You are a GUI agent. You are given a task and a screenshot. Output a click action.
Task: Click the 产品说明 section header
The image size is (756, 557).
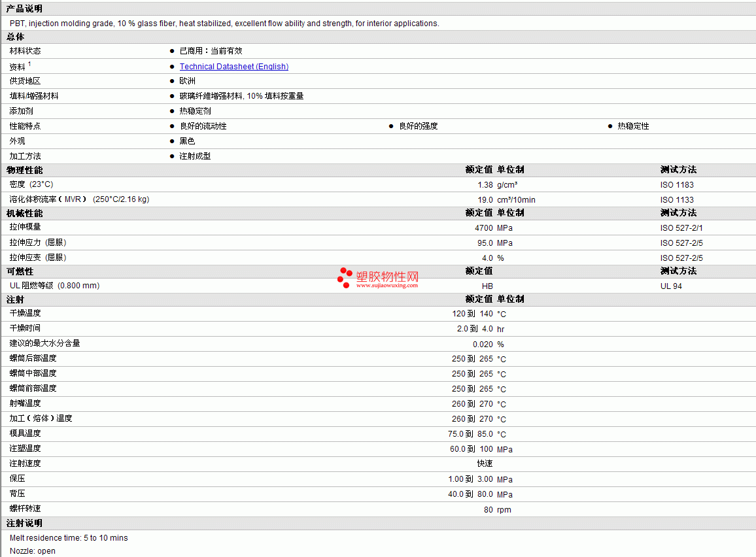coord(24,8)
